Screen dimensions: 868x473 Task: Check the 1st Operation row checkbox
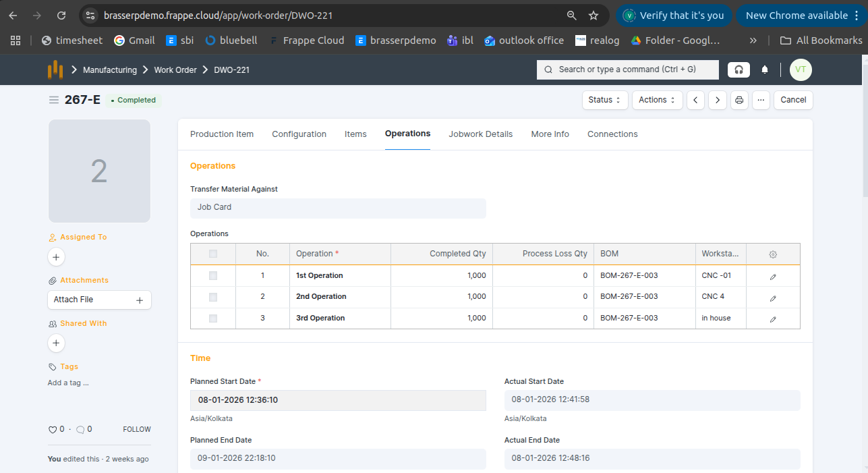(x=213, y=276)
